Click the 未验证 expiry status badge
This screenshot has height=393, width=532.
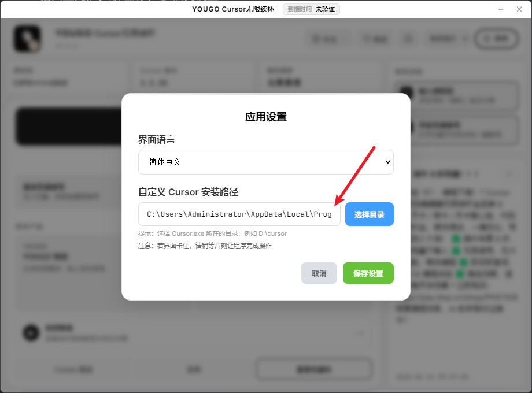pyautogui.click(x=311, y=9)
